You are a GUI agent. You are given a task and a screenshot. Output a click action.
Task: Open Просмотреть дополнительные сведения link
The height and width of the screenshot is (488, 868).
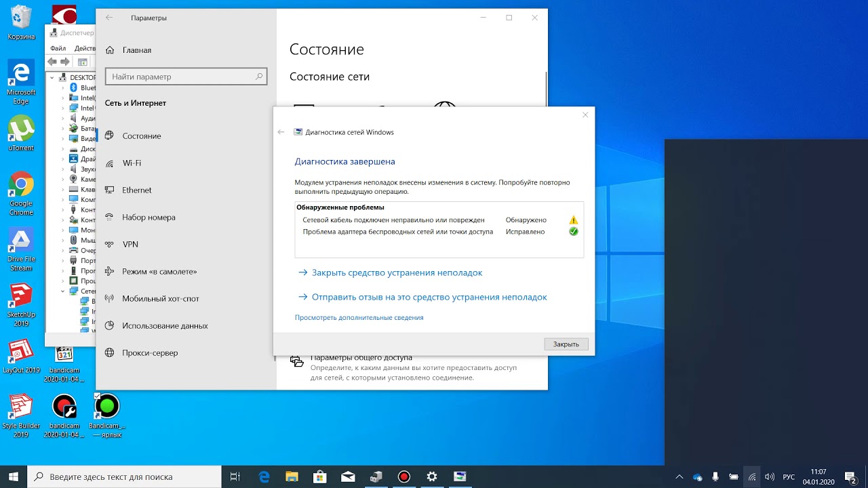pos(359,317)
